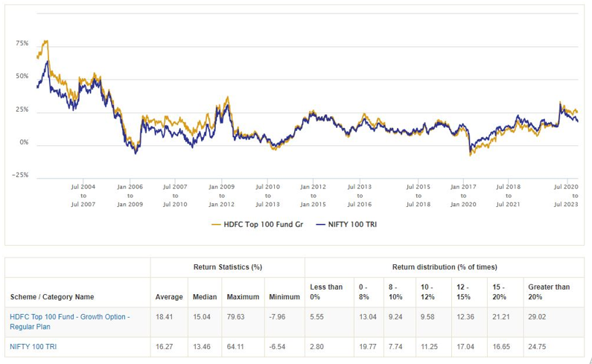Select value 17.04 in NIFTY row
The image size is (592, 364).
click(x=465, y=347)
